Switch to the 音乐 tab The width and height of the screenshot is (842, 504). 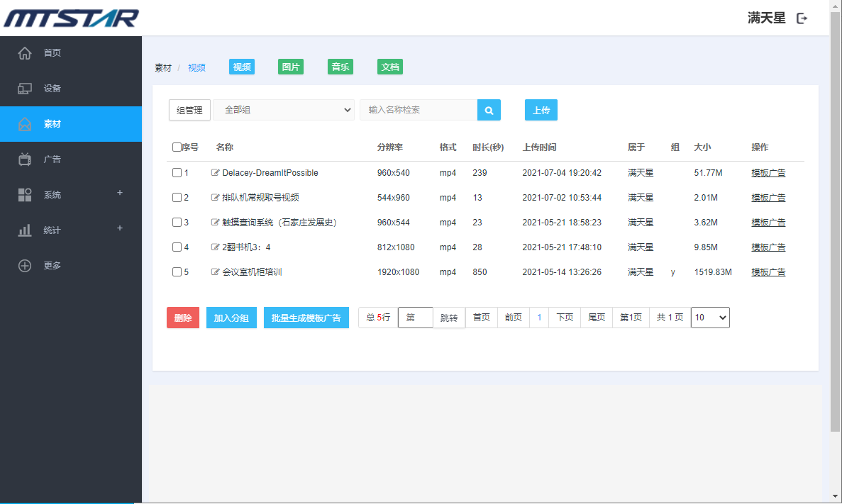coord(340,67)
